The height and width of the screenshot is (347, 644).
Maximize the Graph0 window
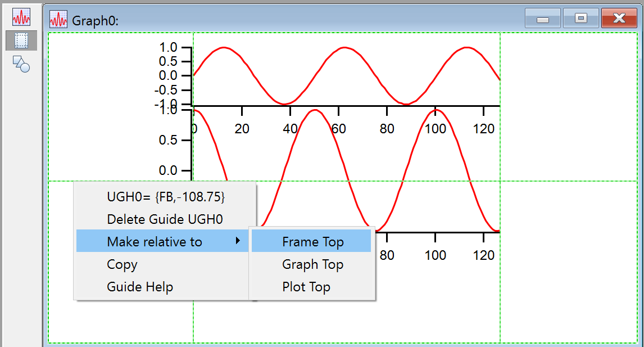(x=580, y=19)
